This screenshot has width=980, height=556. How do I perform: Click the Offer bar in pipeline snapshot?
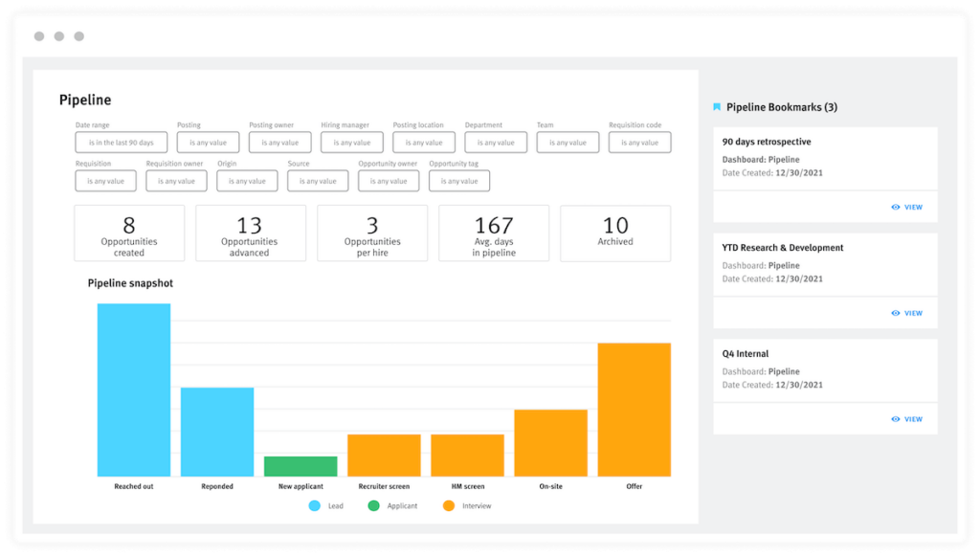(634, 410)
